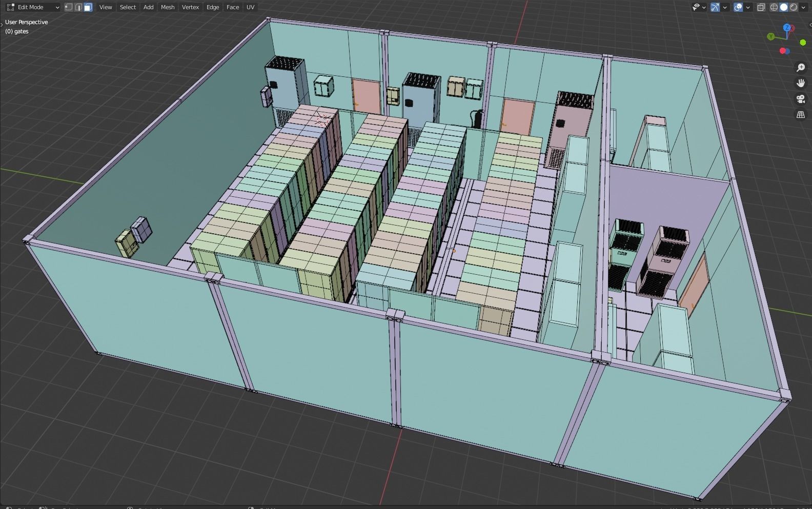Toggle perspective/orthographic grid button
Screen dimensions: 812x509
coord(801,115)
